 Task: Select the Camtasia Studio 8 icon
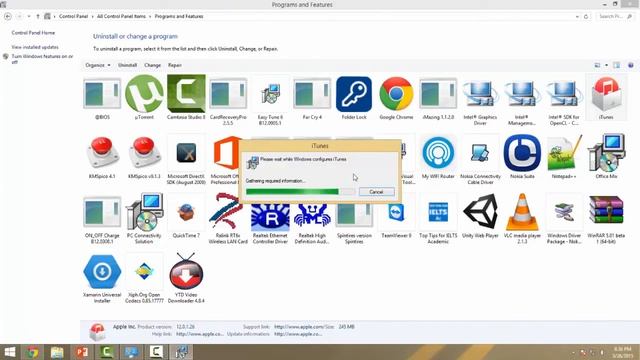coord(186,94)
